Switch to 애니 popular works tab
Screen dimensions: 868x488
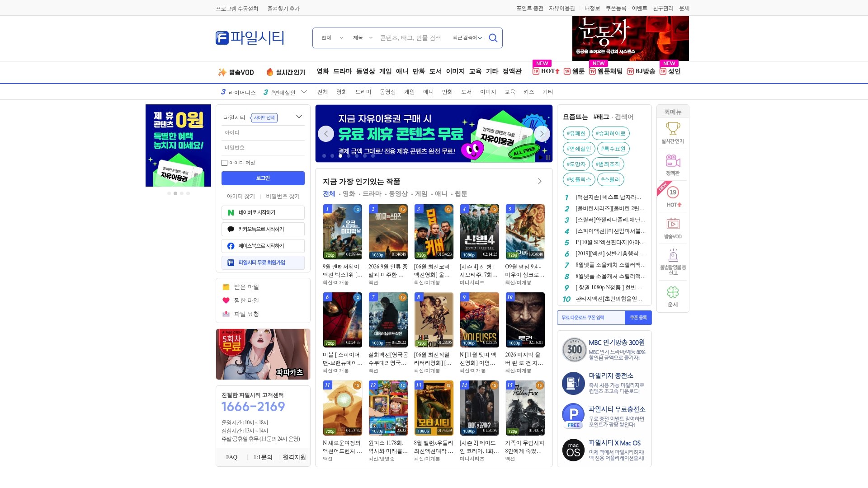(441, 194)
